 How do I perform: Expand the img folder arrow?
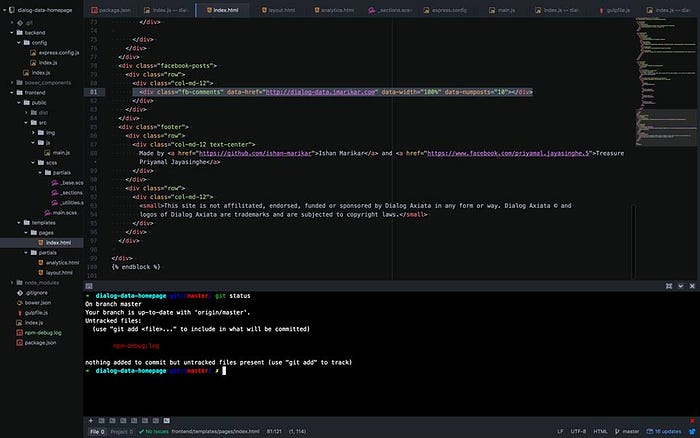pyautogui.click(x=33, y=133)
